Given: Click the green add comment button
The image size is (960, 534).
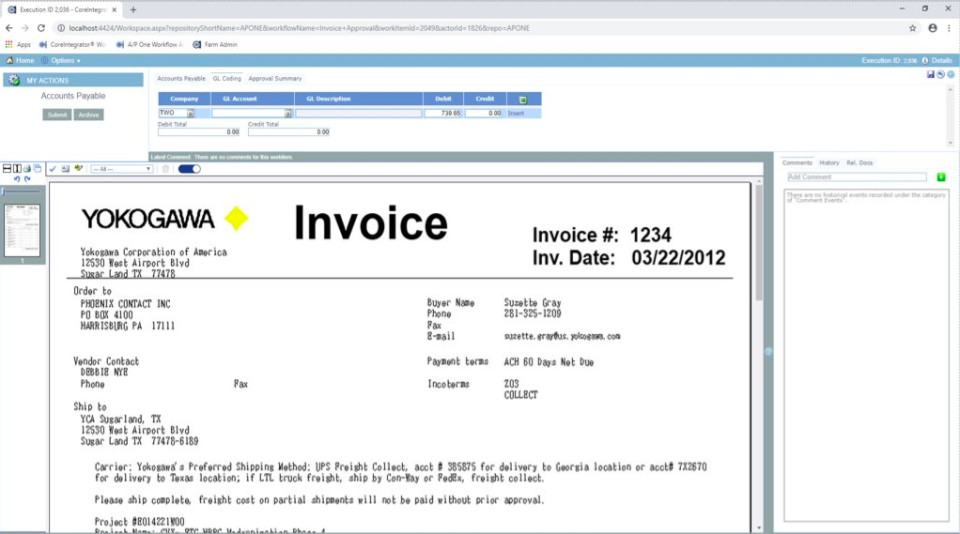Looking at the screenshot, I should (x=941, y=177).
